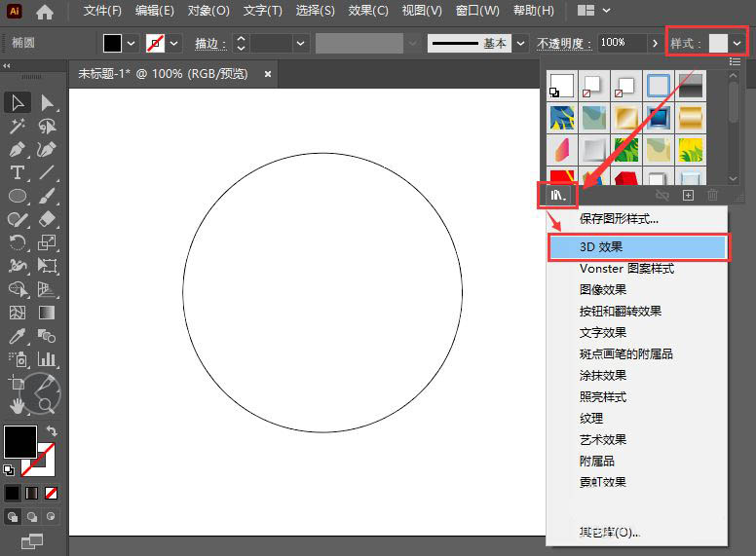Open the stroke color dropdown arrow

point(174,43)
